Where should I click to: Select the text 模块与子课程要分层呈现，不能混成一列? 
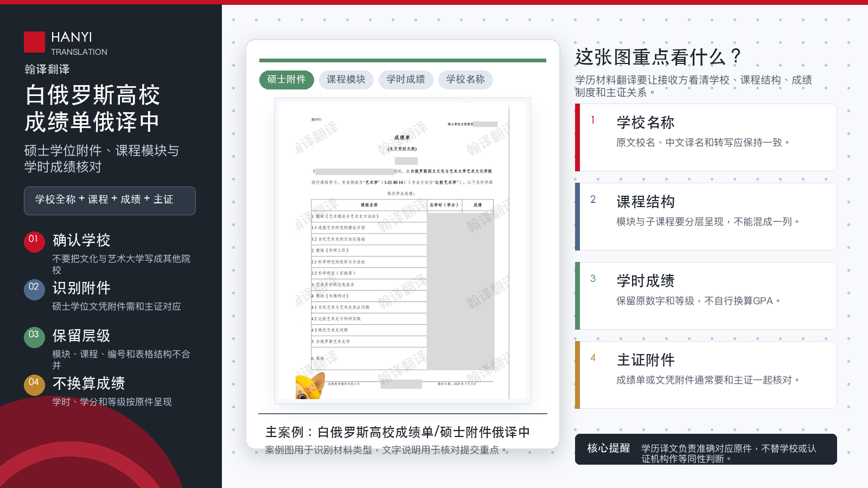pyautogui.click(x=708, y=222)
